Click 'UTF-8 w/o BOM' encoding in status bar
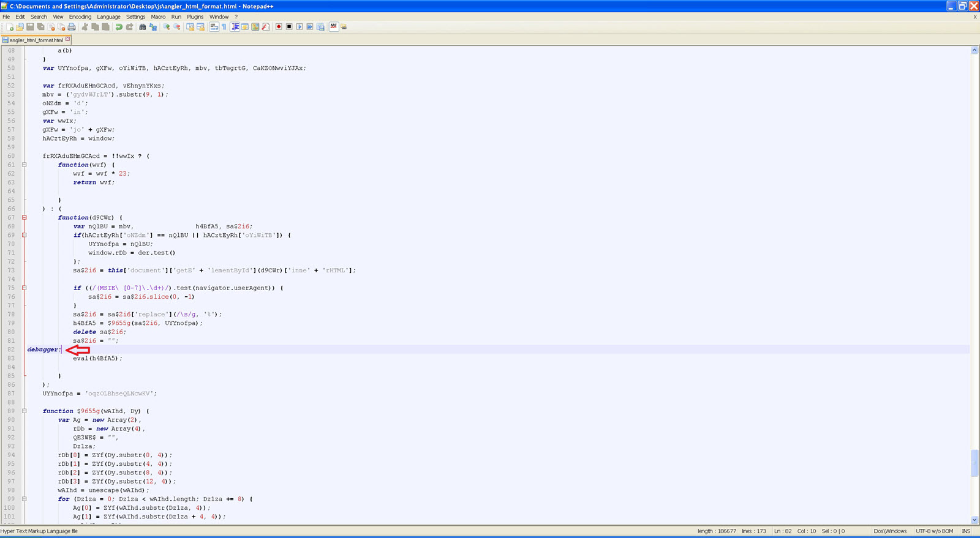 934,531
